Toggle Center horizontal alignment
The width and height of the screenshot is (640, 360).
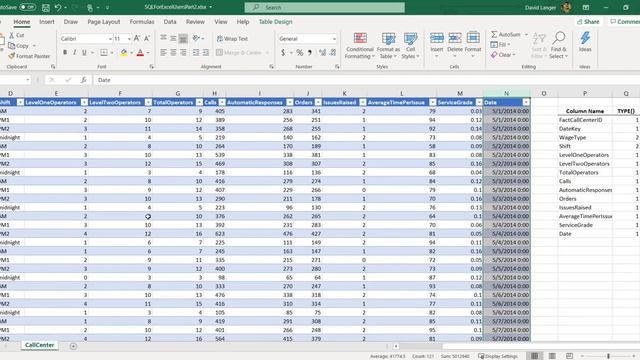coord(173,52)
